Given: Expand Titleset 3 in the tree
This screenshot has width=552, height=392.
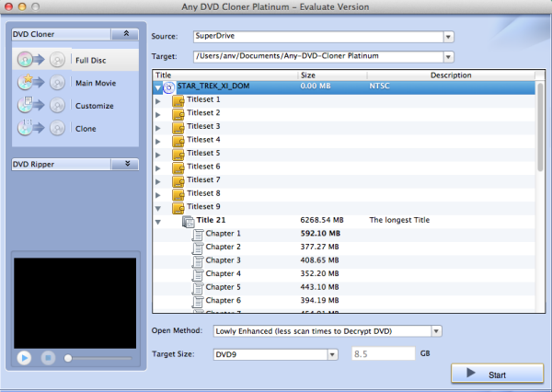Looking at the screenshot, I should point(158,128).
